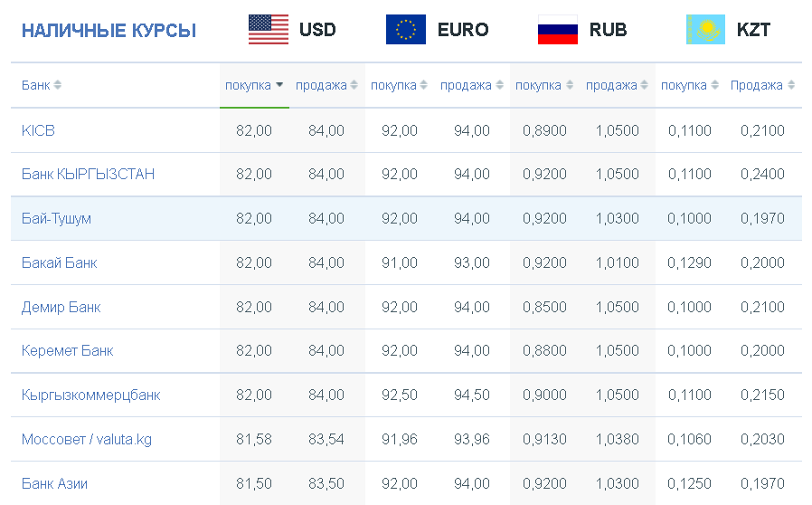Open Банк КЫРГЫЗСТАН link
812x505 pixels.
pyautogui.click(x=88, y=174)
